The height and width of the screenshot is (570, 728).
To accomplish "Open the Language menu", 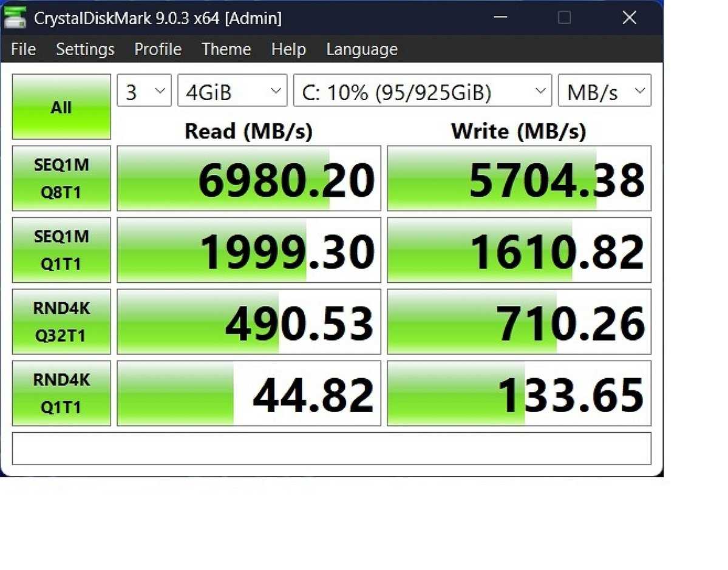I will [x=362, y=49].
